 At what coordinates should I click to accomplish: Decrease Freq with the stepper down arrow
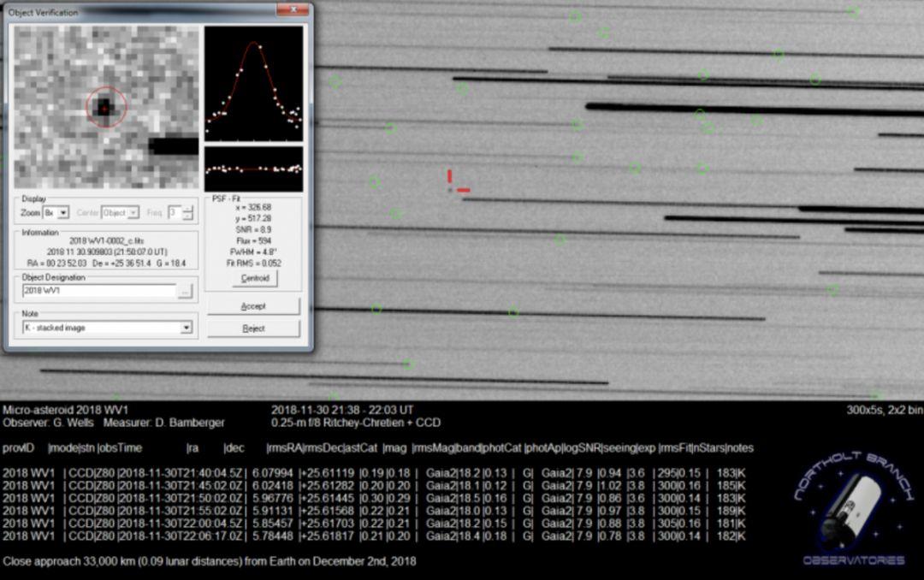[x=188, y=216]
